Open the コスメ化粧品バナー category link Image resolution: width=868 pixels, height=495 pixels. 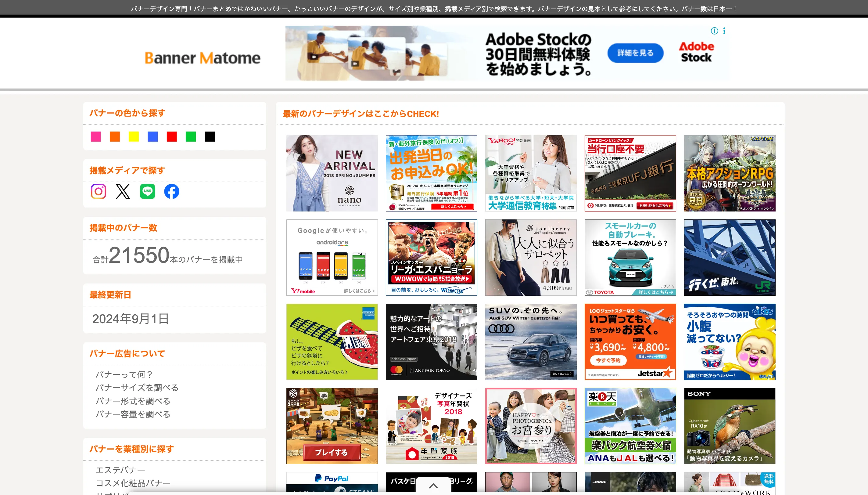point(133,483)
